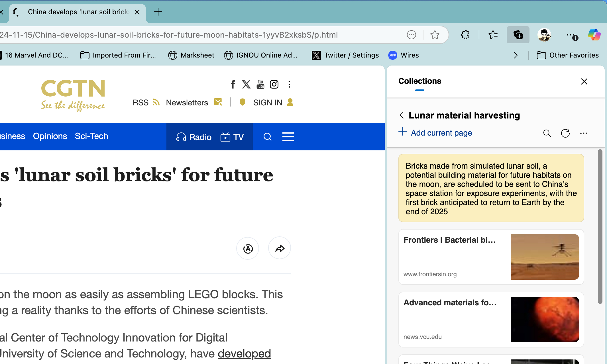Switch to the Sci-Tech menu item
607x364 pixels.
91,136
